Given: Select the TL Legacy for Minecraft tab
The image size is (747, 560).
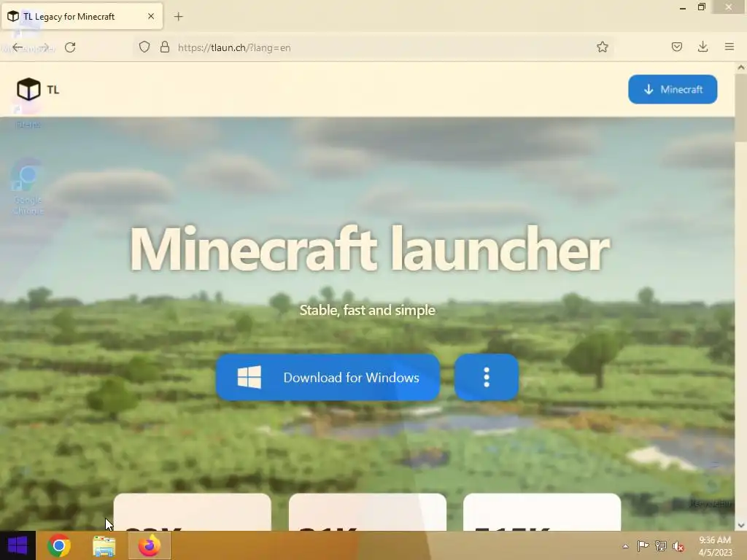Looking at the screenshot, I should 82,16.
